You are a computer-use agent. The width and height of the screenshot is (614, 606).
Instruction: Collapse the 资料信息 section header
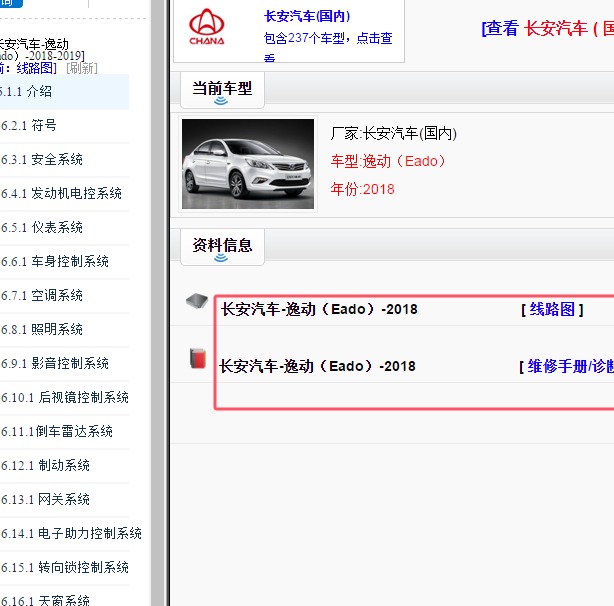click(x=221, y=246)
